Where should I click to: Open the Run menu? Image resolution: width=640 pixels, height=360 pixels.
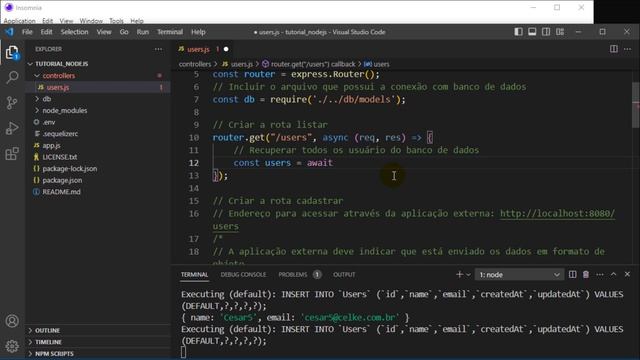[143, 32]
